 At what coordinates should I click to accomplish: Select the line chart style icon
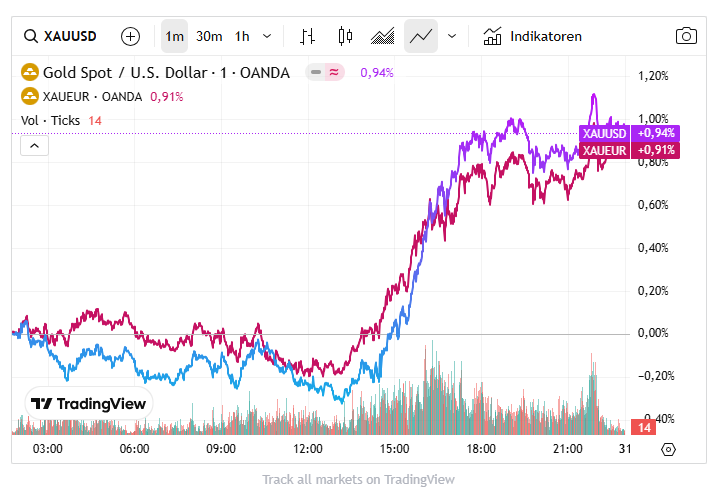(x=421, y=36)
